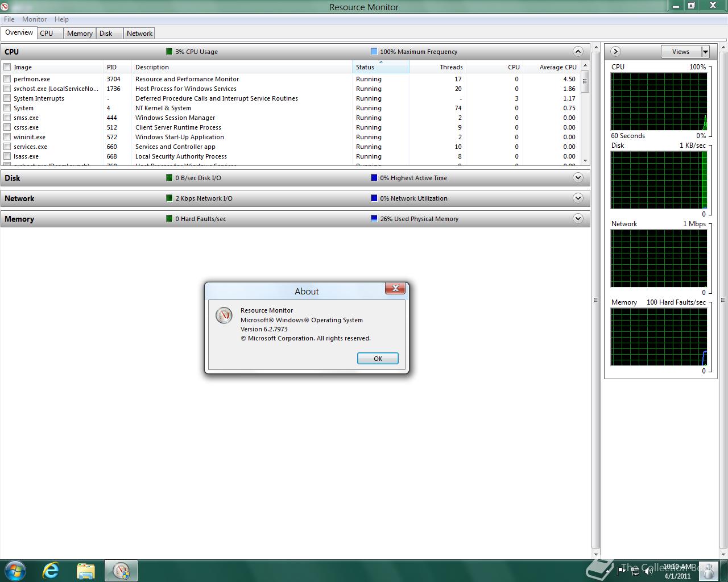
Task: Select the 'Resource and Performance Monitor' description
Action: pyautogui.click(x=187, y=79)
